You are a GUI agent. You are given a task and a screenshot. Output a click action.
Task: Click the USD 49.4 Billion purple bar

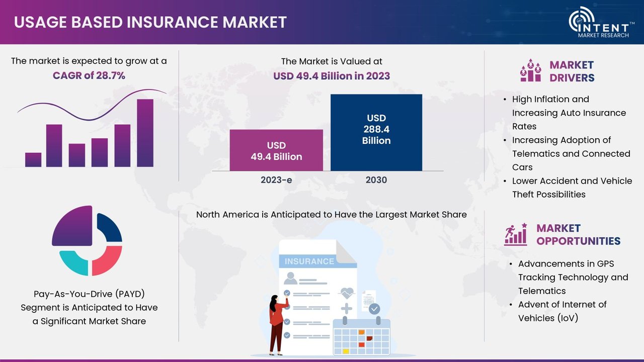point(276,150)
